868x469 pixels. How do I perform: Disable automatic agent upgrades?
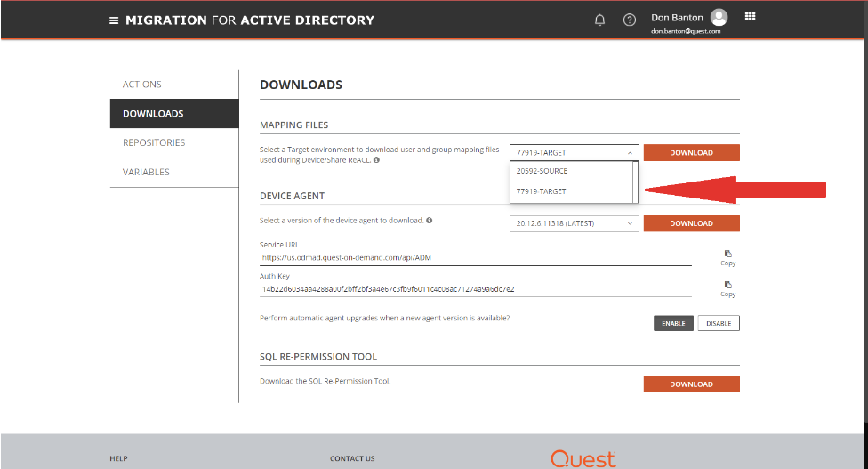719,323
